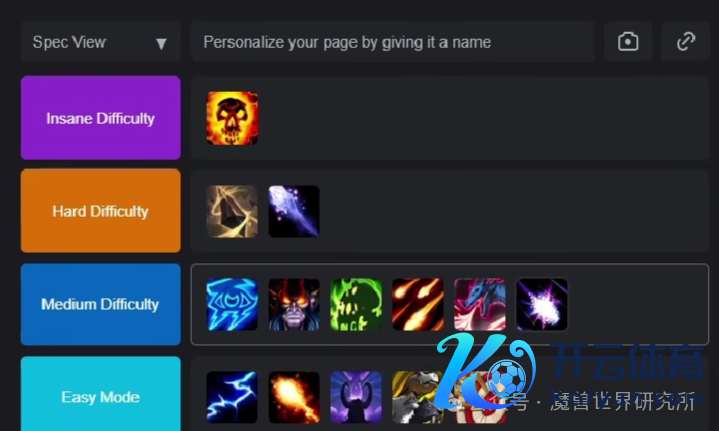The height and width of the screenshot is (431, 719).
Task: Click the purple Insane Difficulty label
Action: click(x=100, y=118)
